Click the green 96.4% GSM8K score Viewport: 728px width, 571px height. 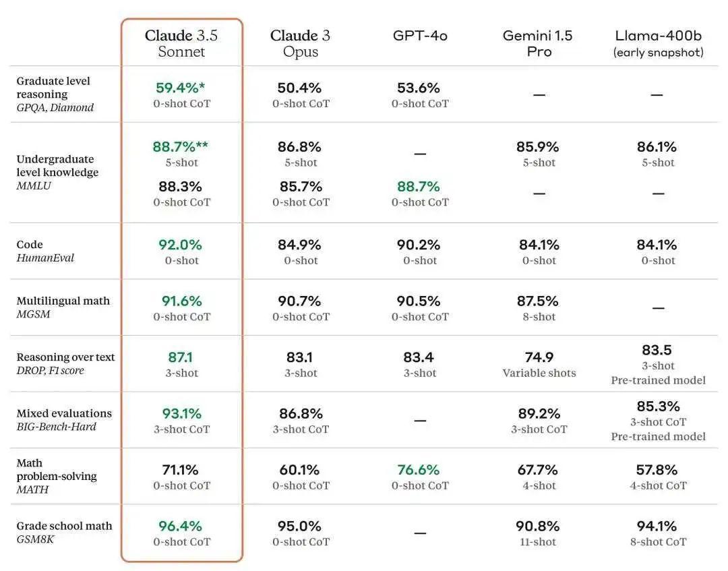pos(181,526)
